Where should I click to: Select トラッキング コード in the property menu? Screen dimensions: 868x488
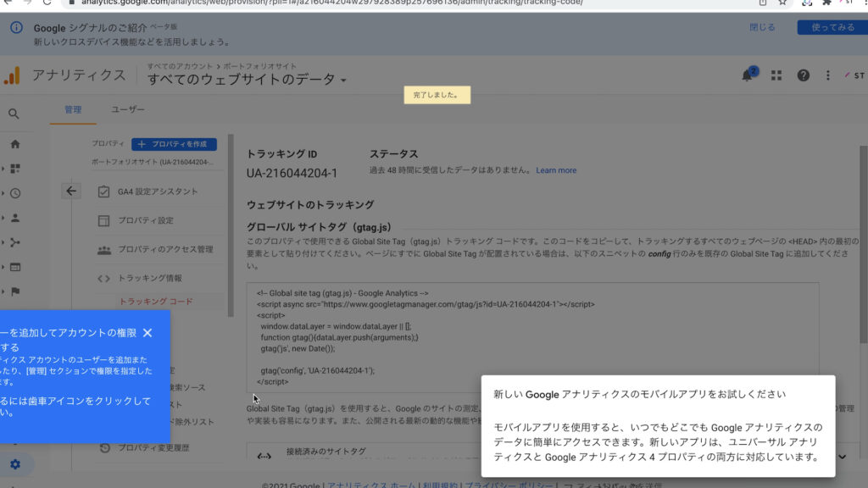pyautogui.click(x=156, y=302)
